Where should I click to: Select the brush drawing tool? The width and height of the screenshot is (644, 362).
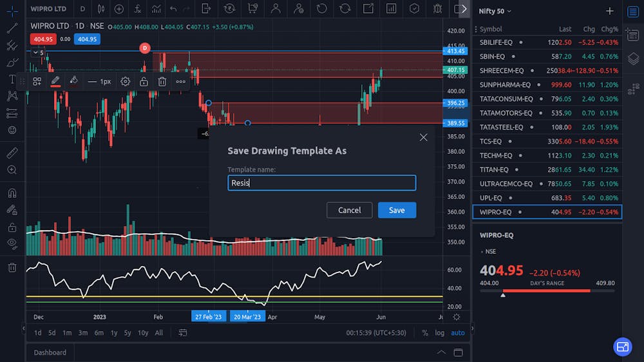click(x=12, y=62)
